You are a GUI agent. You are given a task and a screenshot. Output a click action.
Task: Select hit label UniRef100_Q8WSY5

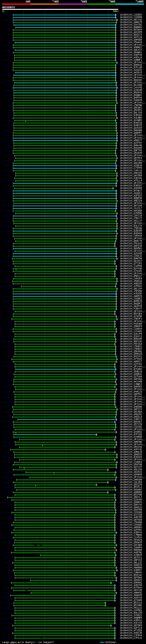coord(131,22)
